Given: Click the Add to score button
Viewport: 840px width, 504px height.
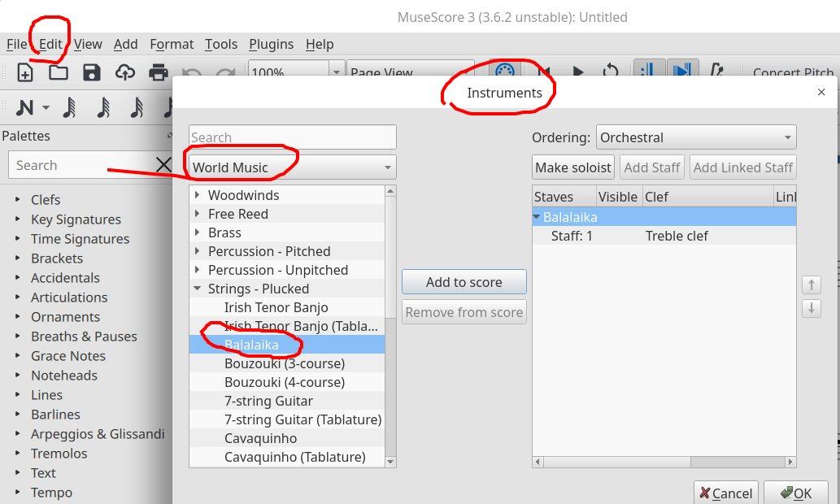Looking at the screenshot, I should (464, 282).
